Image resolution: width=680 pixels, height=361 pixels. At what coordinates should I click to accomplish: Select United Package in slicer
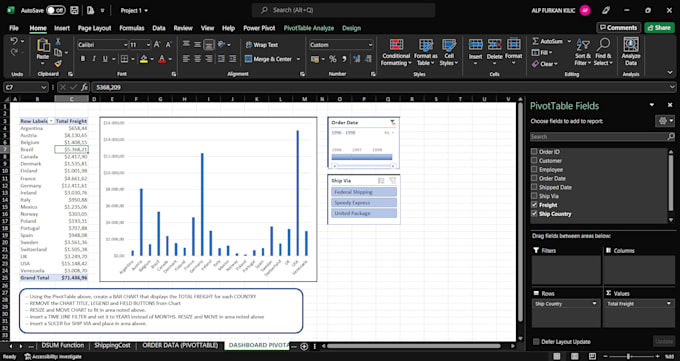click(364, 213)
